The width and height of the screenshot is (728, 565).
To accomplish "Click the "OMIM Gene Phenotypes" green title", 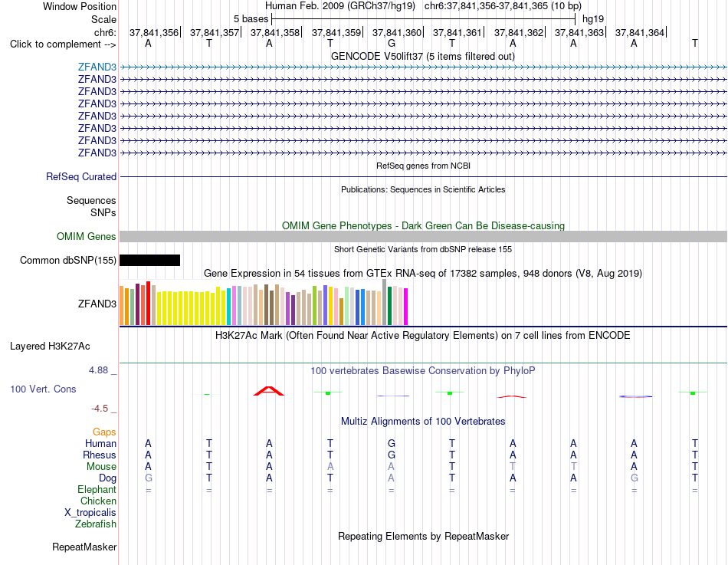I will pos(424,226).
